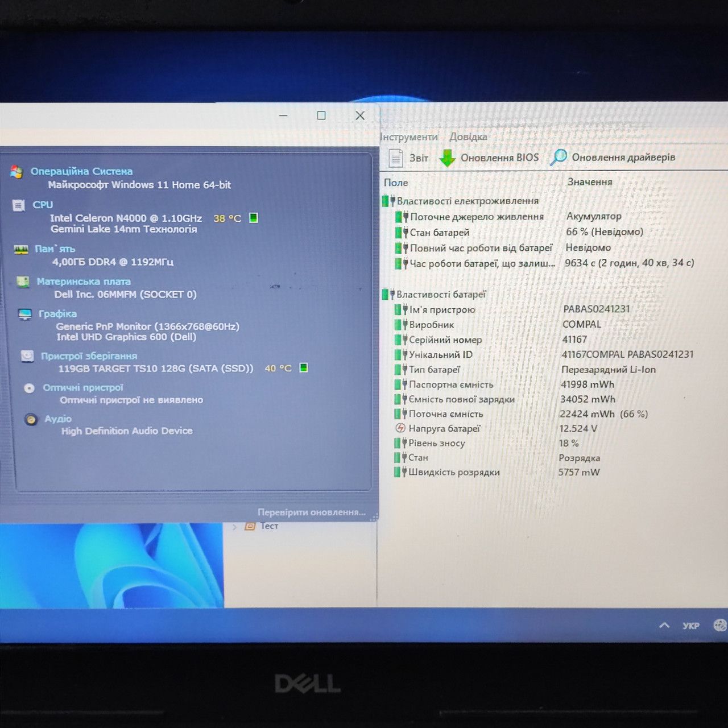Click the Розрядка status value

click(580, 458)
